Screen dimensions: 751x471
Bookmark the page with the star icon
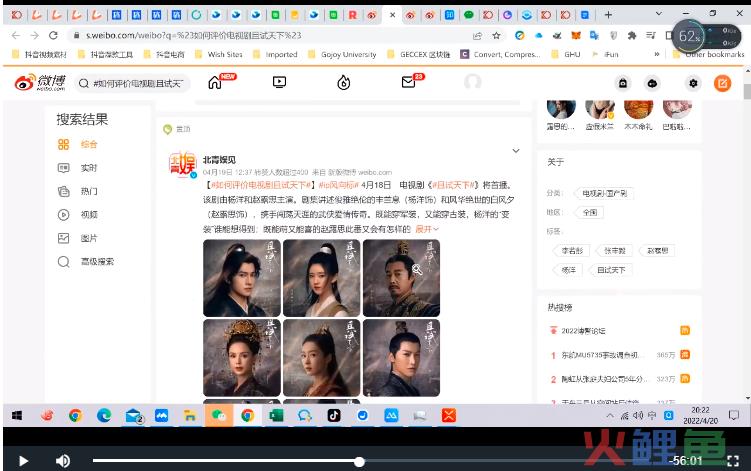496,35
